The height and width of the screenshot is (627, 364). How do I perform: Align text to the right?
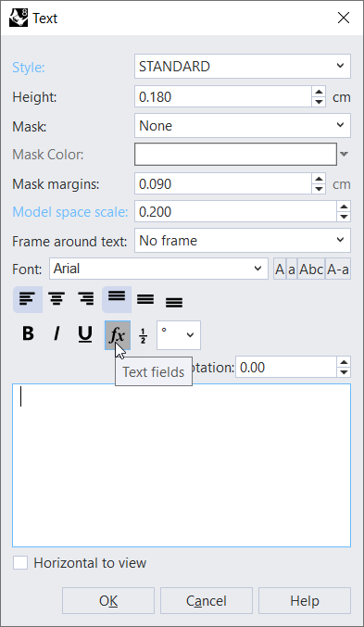coord(86,299)
